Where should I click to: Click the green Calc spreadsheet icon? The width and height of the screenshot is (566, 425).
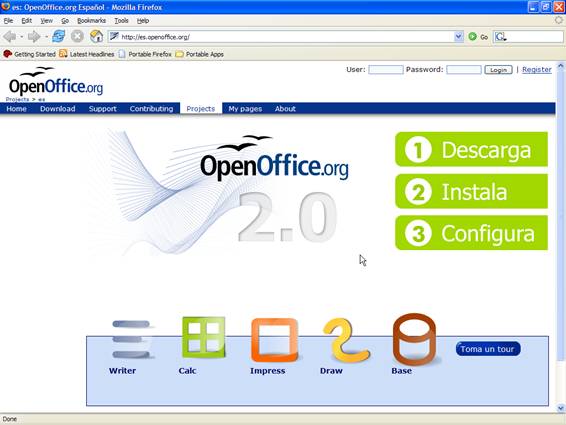[x=204, y=337]
